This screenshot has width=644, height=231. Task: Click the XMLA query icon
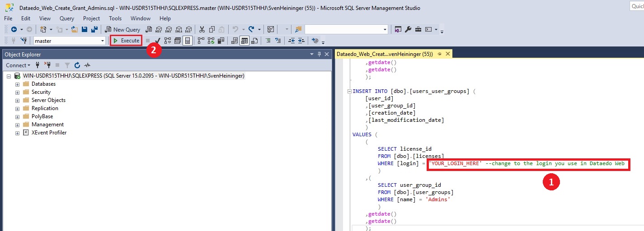click(179, 29)
